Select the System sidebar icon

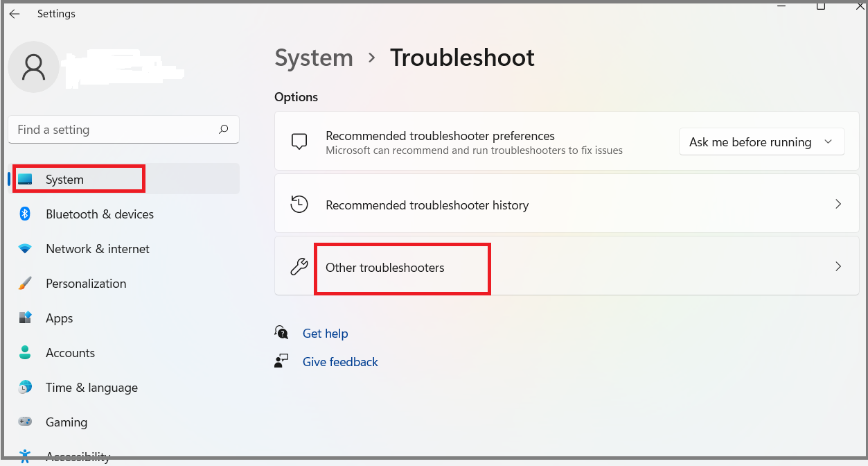coord(26,178)
